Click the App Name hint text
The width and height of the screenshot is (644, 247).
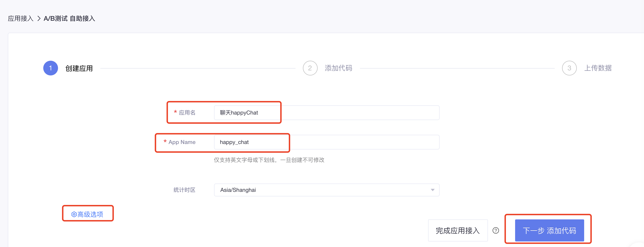point(269,160)
